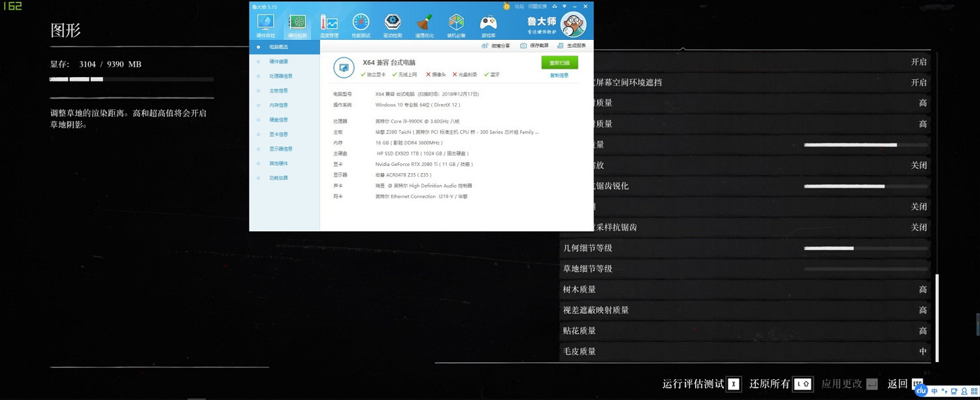This screenshot has height=400, width=980.
Task: Click the green 重新扫描 button
Action: click(x=559, y=63)
